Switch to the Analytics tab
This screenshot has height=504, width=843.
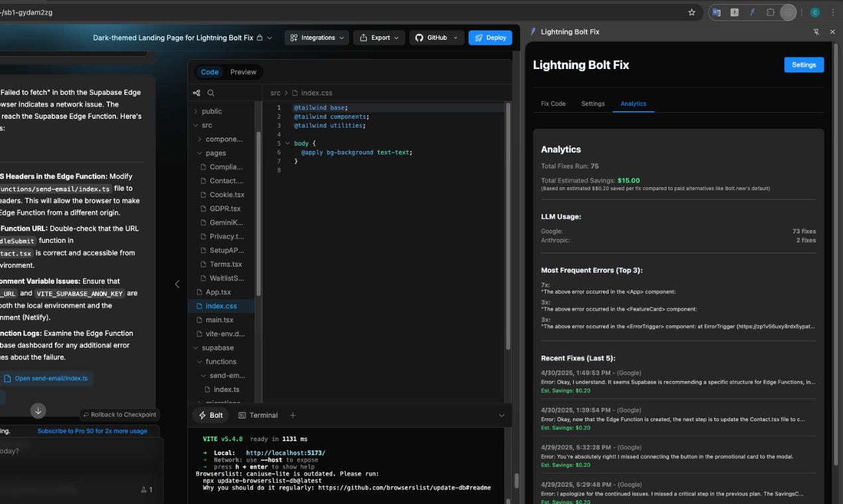tap(633, 104)
